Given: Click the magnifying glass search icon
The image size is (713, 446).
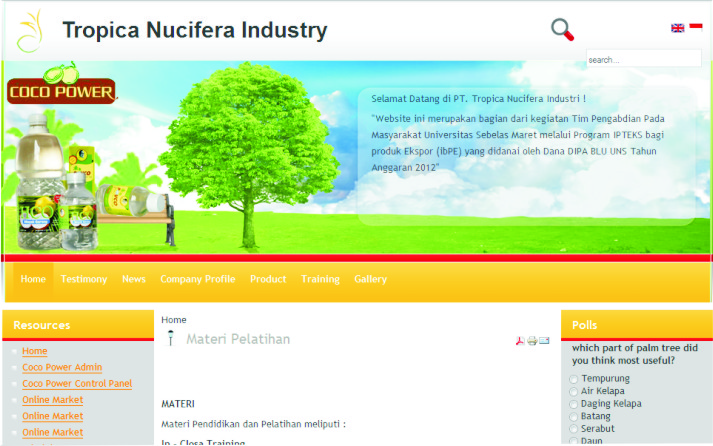Looking at the screenshot, I should (562, 30).
